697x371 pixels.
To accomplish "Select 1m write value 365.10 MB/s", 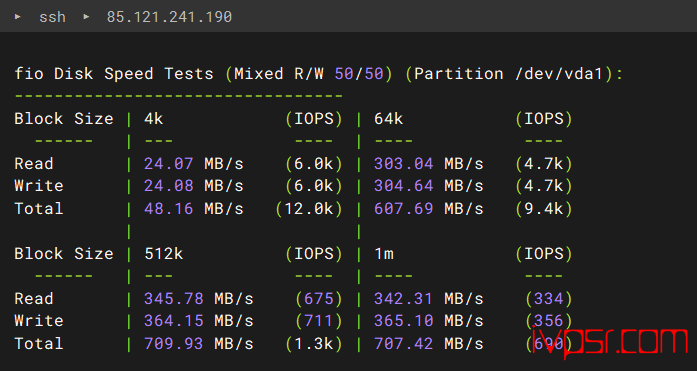I will pos(429,321).
